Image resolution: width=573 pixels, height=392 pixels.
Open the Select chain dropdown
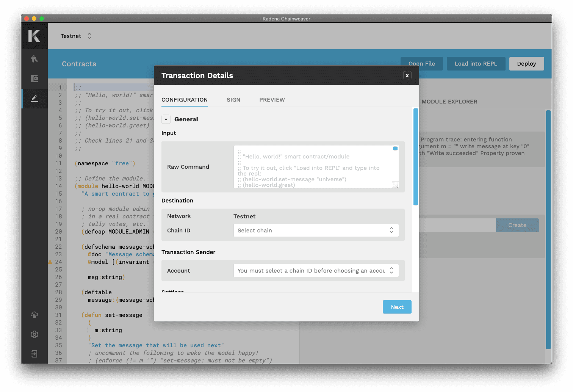[316, 230]
